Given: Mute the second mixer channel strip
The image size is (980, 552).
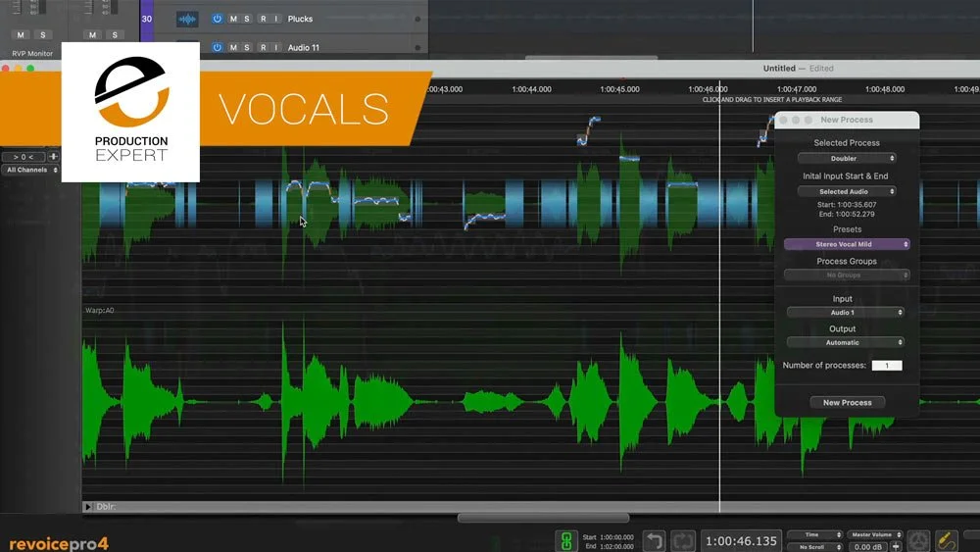Looking at the screenshot, I should 92,35.
